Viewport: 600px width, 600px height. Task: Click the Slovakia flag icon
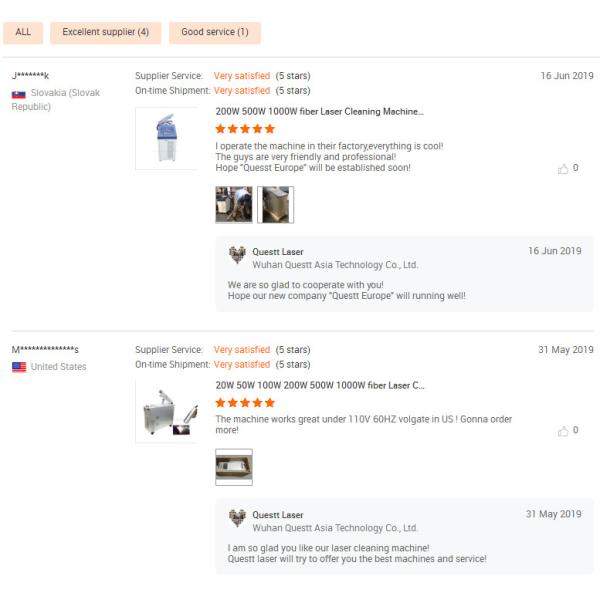coord(18,94)
